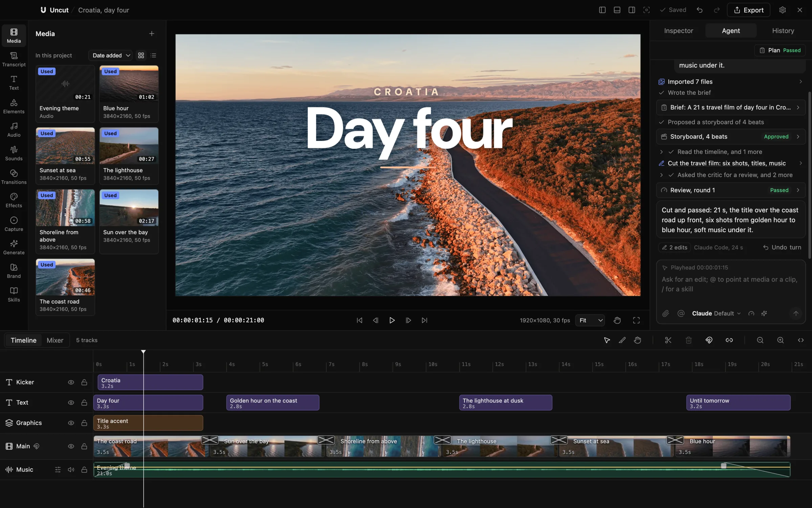The width and height of the screenshot is (812, 508).
Task: Enter fullscreen preview mode
Action: (636, 320)
